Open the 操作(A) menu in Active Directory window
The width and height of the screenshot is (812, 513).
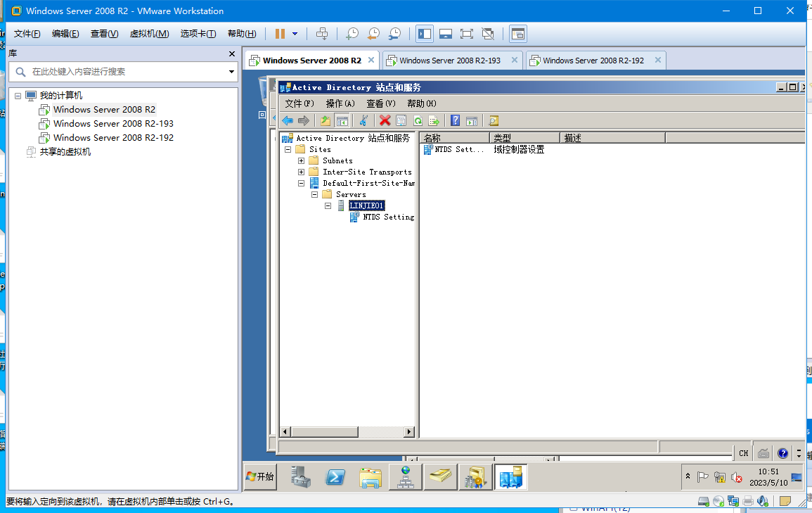pyautogui.click(x=340, y=103)
